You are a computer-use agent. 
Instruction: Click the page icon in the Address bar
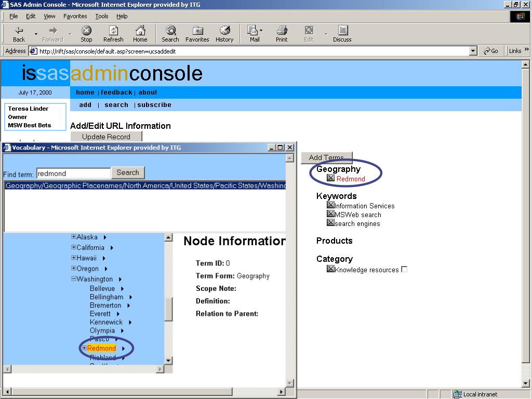tap(33, 51)
